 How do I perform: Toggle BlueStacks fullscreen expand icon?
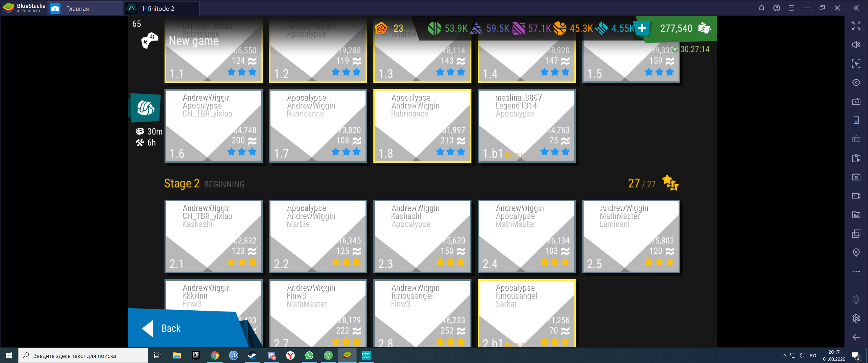pyautogui.click(x=856, y=26)
